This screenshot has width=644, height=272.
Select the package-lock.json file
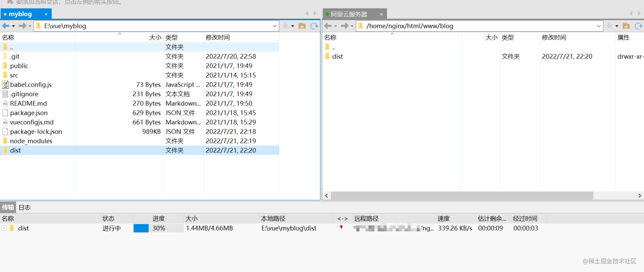(139, 131)
